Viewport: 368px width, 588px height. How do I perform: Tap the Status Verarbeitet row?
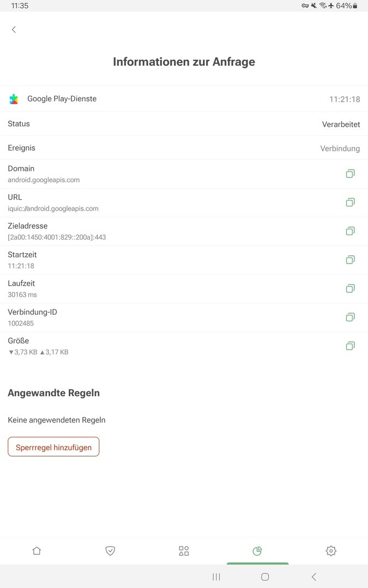click(x=184, y=124)
